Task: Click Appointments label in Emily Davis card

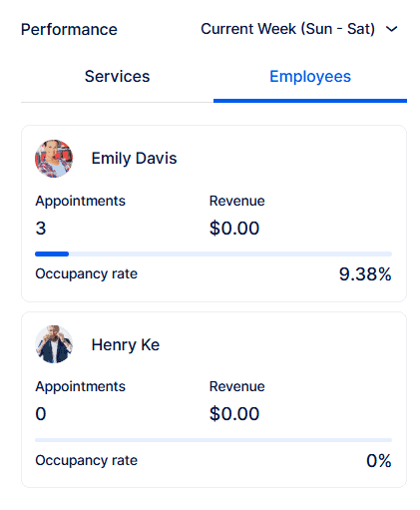Action: click(81, 201)
